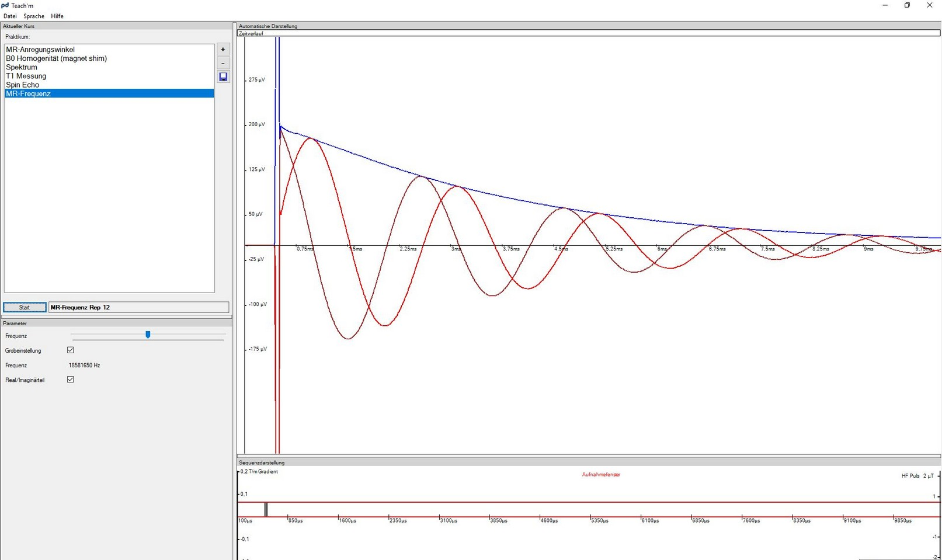Viewport: 942px width, 560px height.
Task: Minimize the Teach'm window
Action: pyautogui.click(x=885, y=5)
